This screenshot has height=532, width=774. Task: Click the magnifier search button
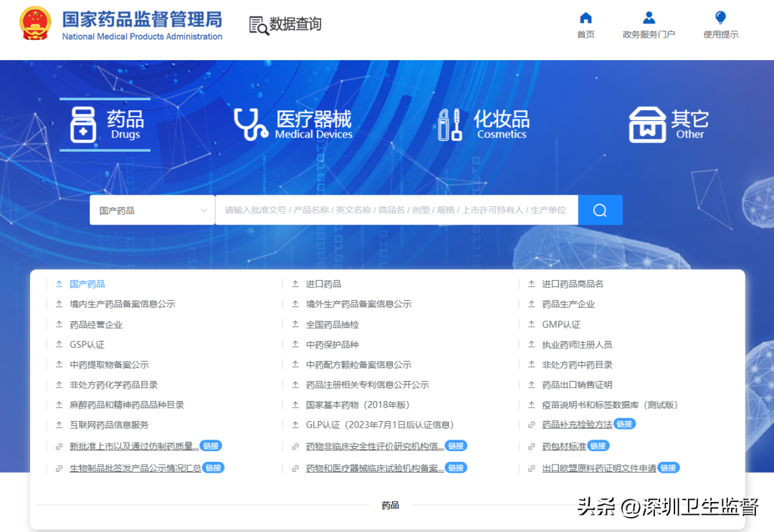pos(600,211)
